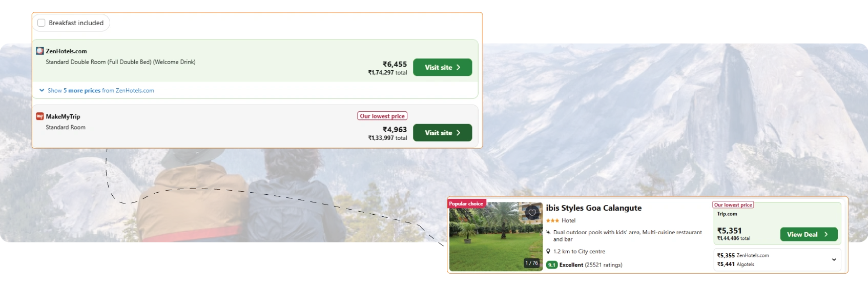
Task: Click the Excellent 25521 ratings text
Action: 591,265
